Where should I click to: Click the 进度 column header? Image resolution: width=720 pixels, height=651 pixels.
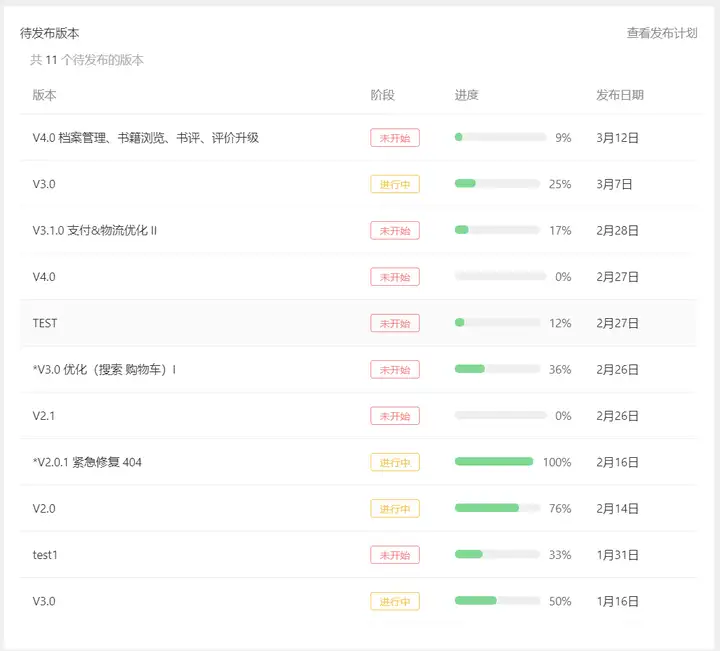(466, 95)
